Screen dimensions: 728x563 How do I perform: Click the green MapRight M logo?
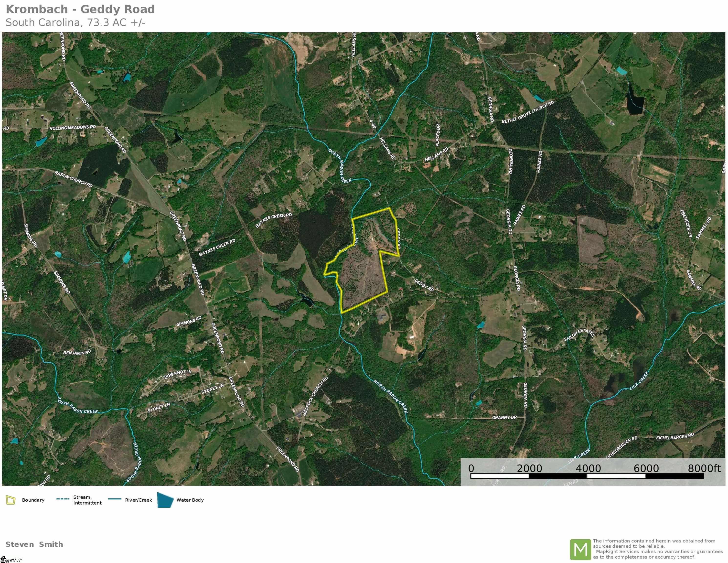[x=580, y=550]
